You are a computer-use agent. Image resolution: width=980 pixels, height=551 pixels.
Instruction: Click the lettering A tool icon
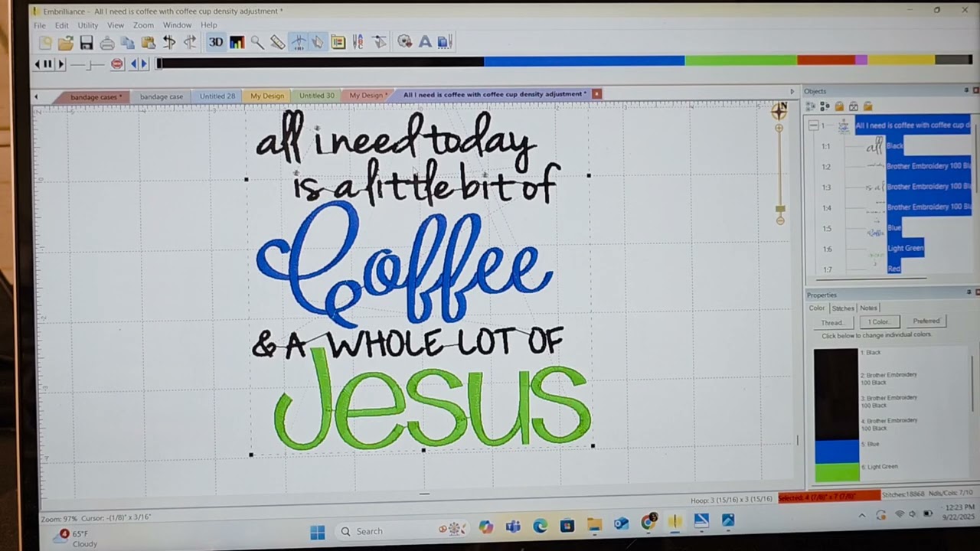pyautogui.click(x=425, y=42)
